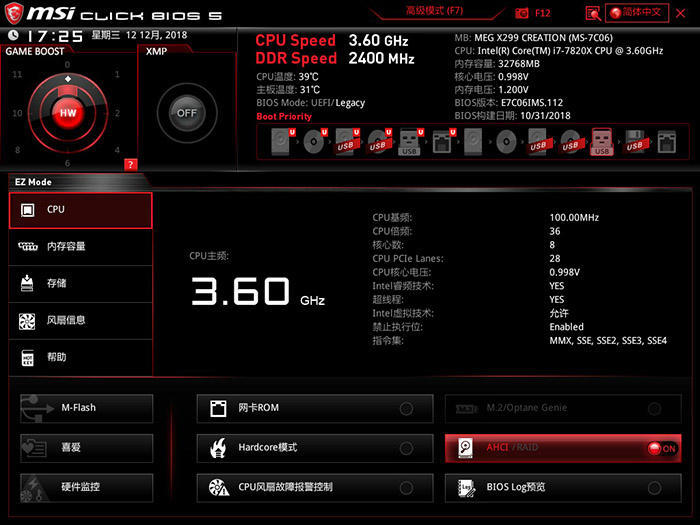Click the clock icon beside 17:25

pos(13,35)
